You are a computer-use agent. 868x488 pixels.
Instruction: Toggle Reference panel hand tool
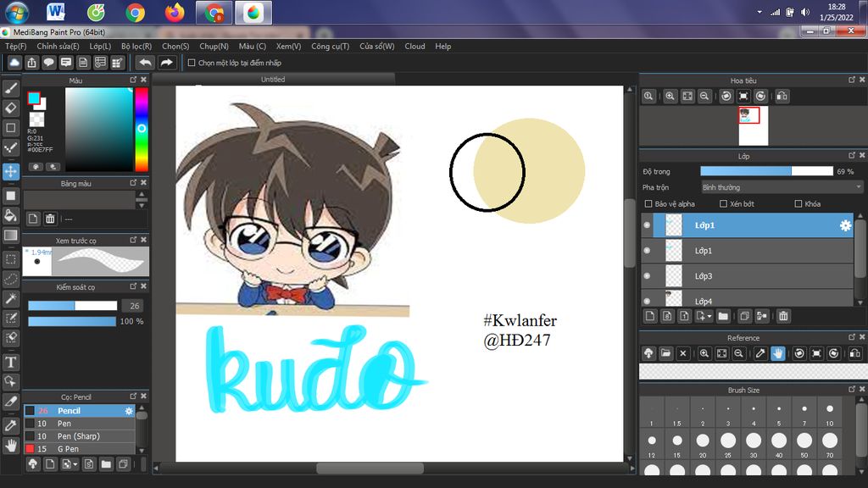coord(778,353)
